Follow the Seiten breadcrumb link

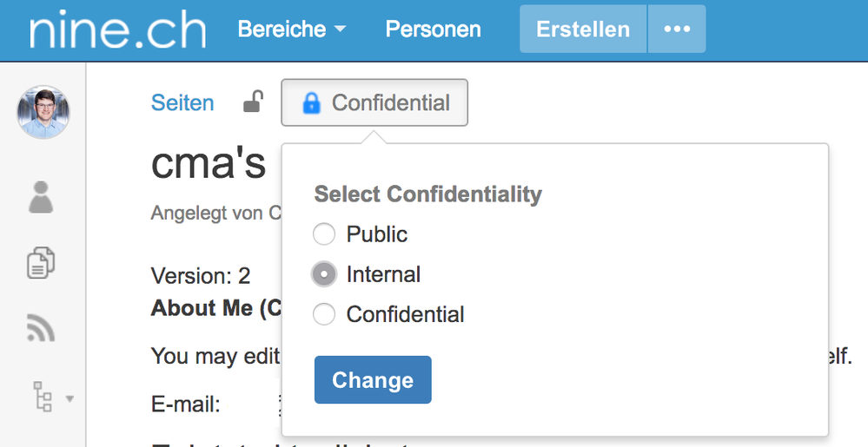tap(182, 103)
